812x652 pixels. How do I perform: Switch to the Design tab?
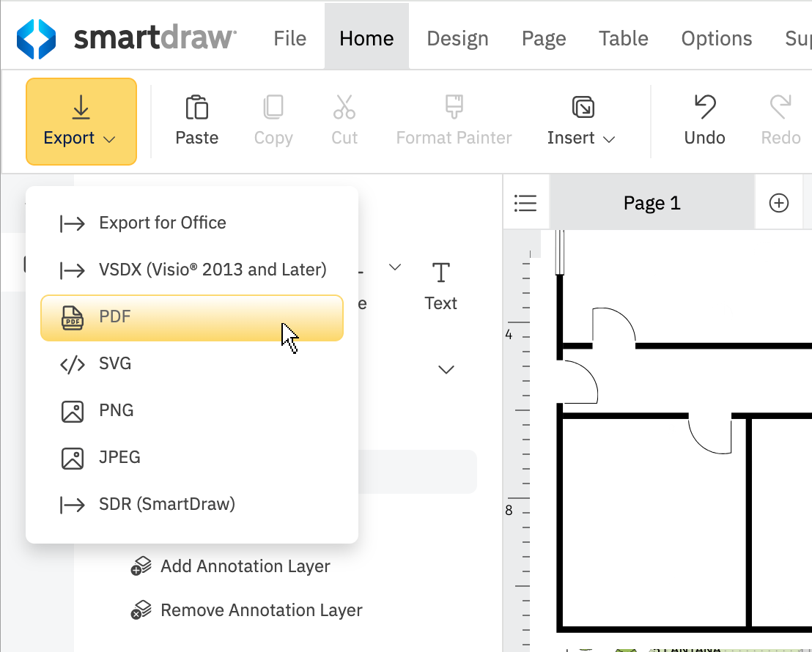click(x=457, y=38)
